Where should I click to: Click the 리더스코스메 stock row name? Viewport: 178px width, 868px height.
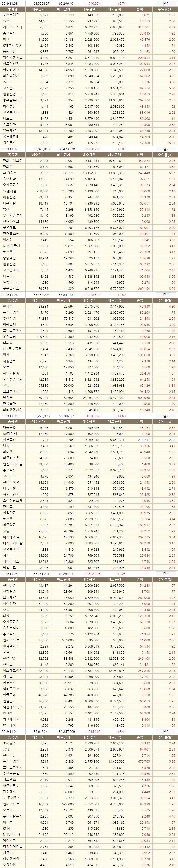point(13,27)
